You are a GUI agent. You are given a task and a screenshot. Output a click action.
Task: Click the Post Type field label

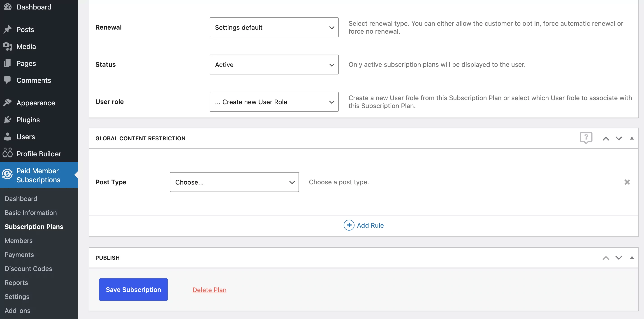(111, 182)
